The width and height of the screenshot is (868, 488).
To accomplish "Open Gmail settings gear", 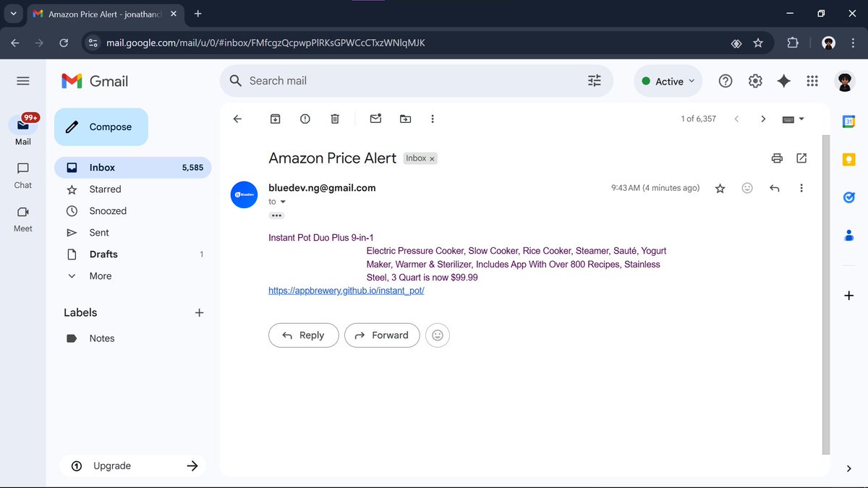I will pyautogui.click(x=755, y=81).
